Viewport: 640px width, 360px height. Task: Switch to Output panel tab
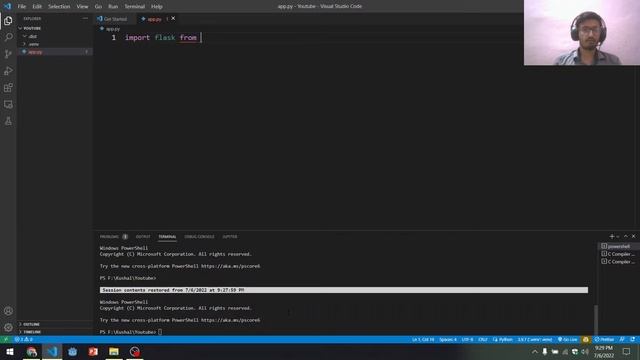click(143, 237)
